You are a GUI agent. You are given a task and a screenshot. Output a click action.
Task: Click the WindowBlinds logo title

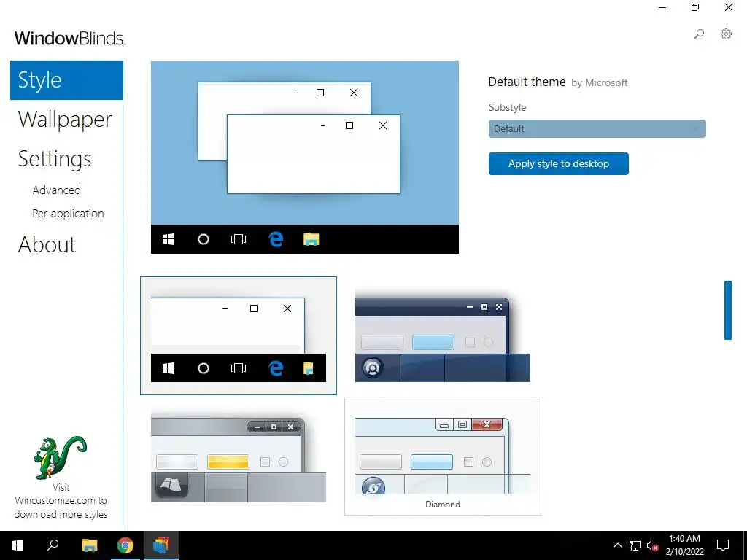point(70,38)
